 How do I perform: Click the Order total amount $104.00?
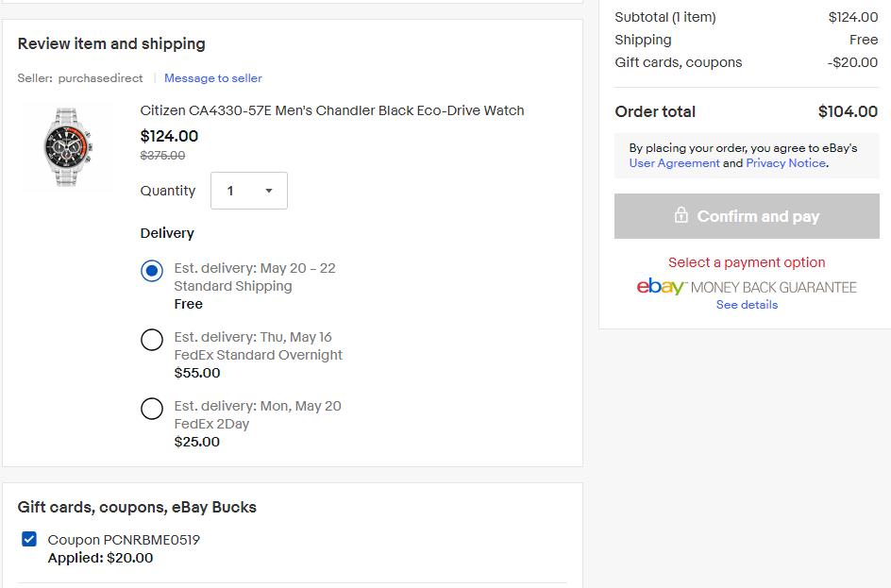coord(847,111)
